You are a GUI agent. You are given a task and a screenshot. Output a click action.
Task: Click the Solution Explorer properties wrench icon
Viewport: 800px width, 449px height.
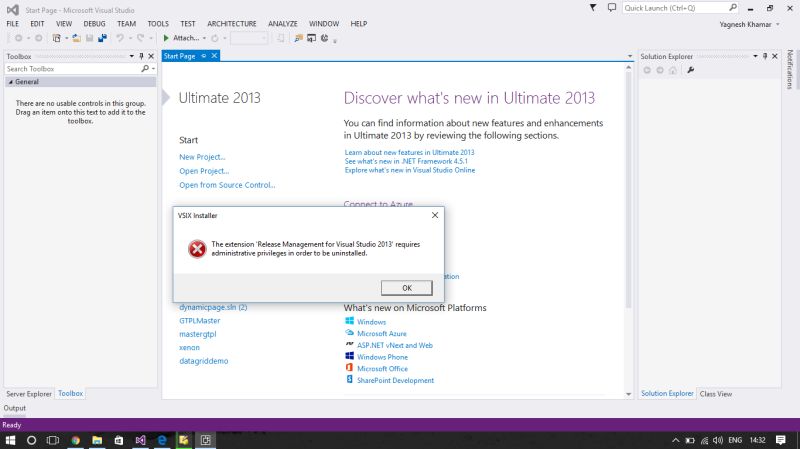(691, 70)
